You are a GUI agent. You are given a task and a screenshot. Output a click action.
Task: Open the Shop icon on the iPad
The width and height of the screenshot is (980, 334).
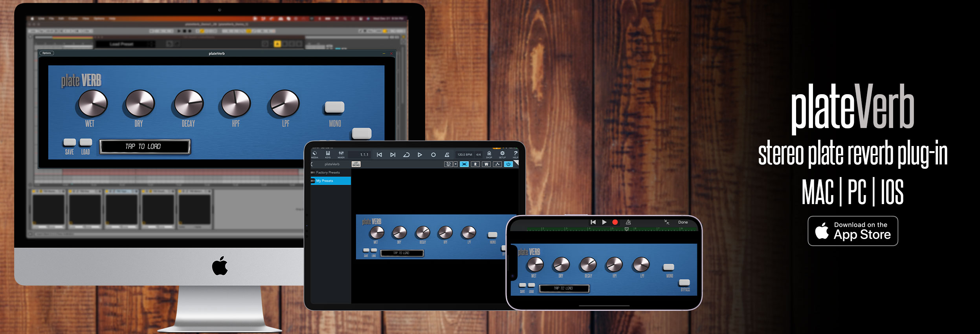point(489,154)
